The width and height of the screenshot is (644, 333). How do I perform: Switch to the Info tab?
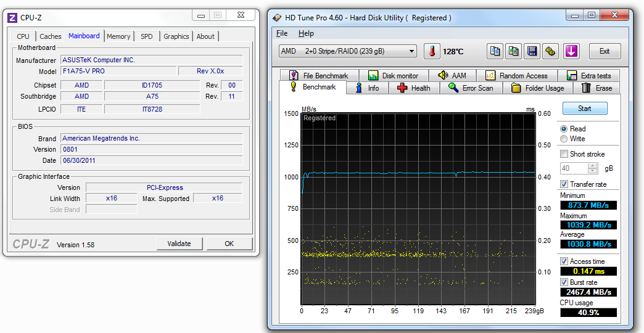368,88
